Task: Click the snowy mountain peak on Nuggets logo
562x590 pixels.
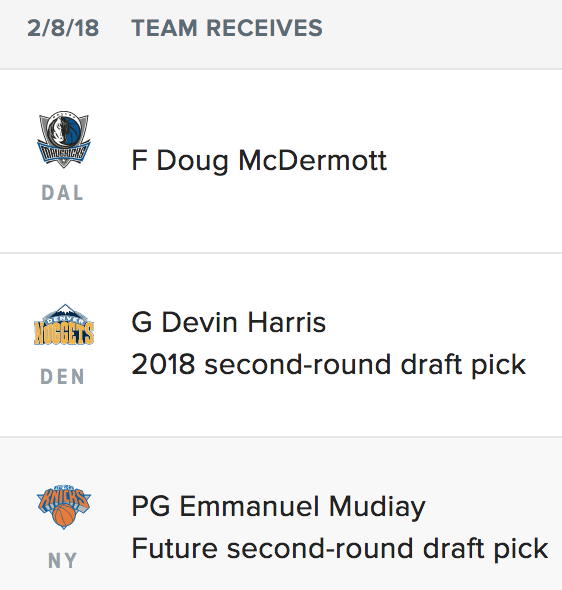Action: click(x=65, y=311)
